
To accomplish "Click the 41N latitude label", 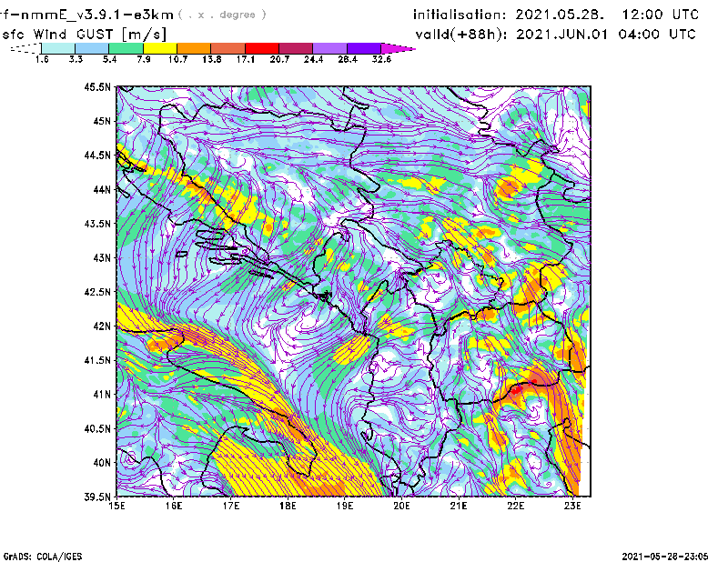I will coord(102,395).
